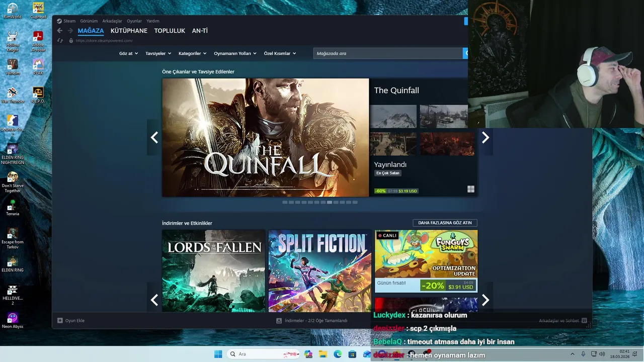Jump to first carousel page dot

285,202
